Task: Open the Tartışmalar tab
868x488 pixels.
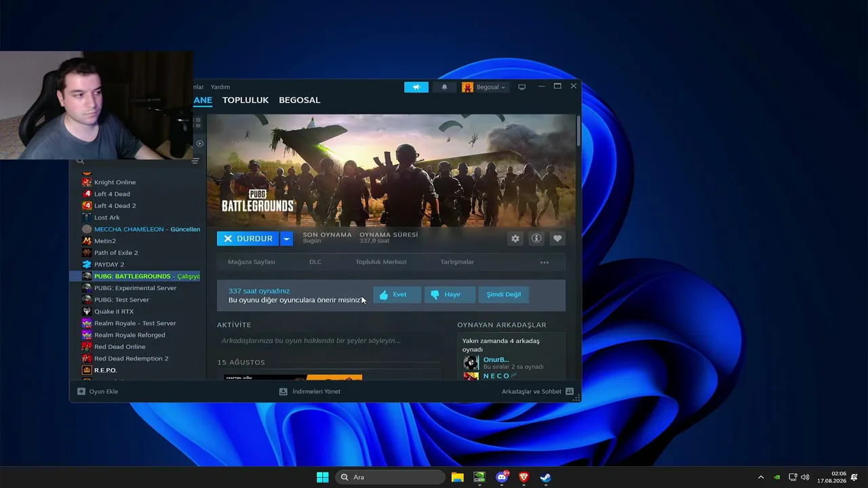Action: [457, 262]
